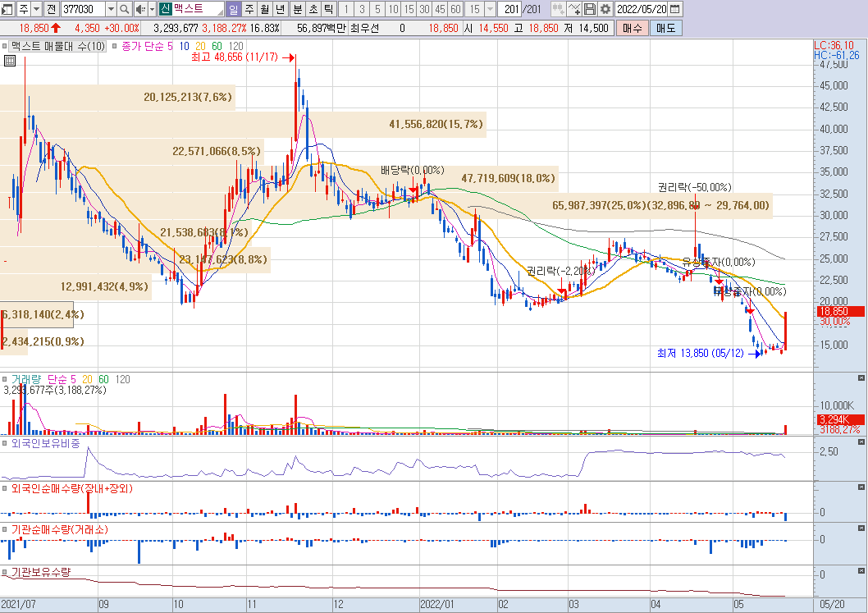
Task: Click the 120-day moving average legend label
Action: point(235,47)
